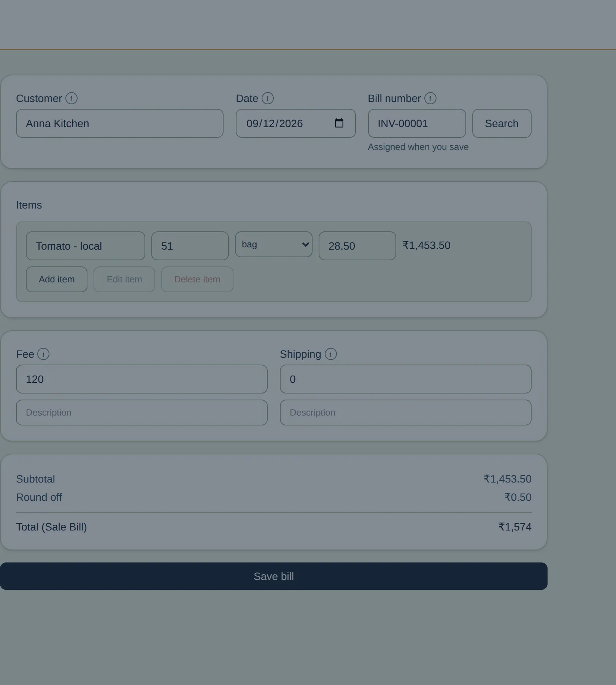The height and width of the screenshot is (685, 616).
Task: Open the Bill number info icon
Action: pos(430,98)
